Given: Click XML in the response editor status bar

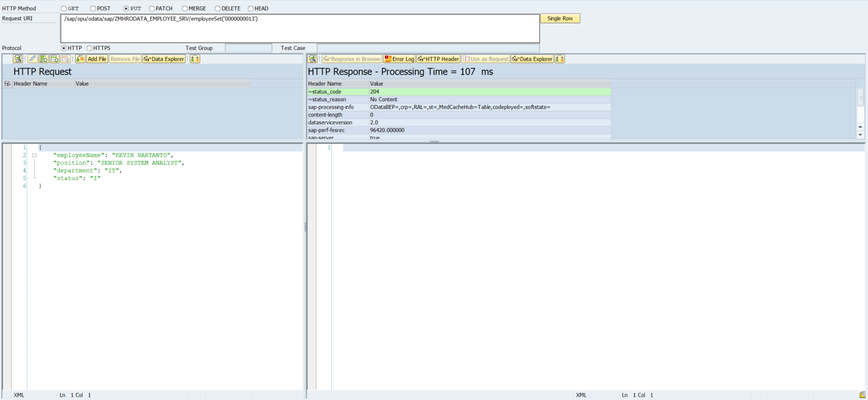Looking at the screenshot, I should tap(581, 395).
